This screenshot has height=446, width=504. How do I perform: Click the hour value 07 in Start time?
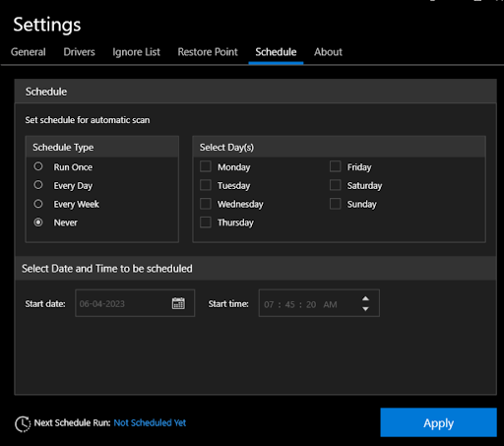pos(269,304)
